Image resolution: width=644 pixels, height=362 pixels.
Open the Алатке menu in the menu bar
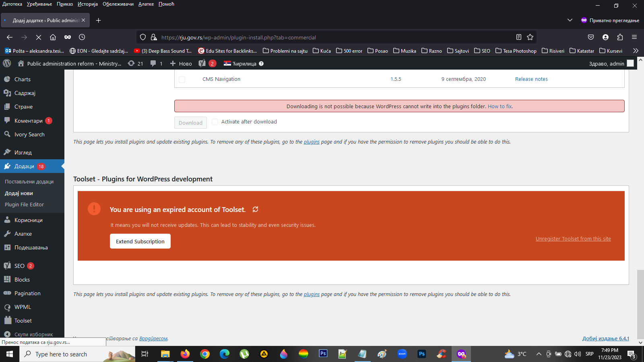coord(146,4)
